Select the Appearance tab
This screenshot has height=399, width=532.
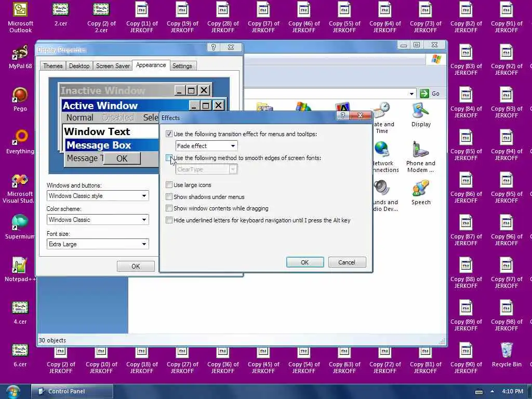[x=151, y=65]
